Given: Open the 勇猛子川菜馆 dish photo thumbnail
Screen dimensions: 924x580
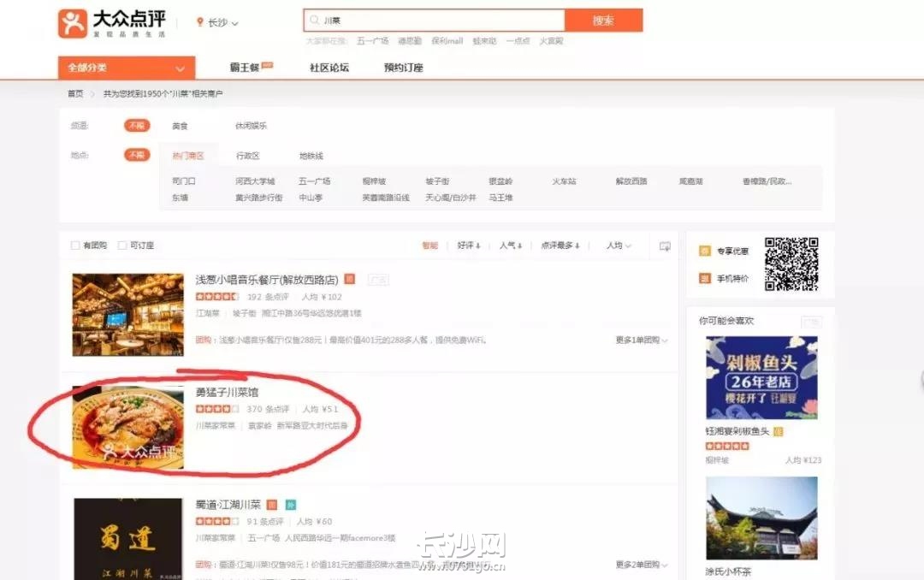Looking at the screenshot, I should [127, 428].
